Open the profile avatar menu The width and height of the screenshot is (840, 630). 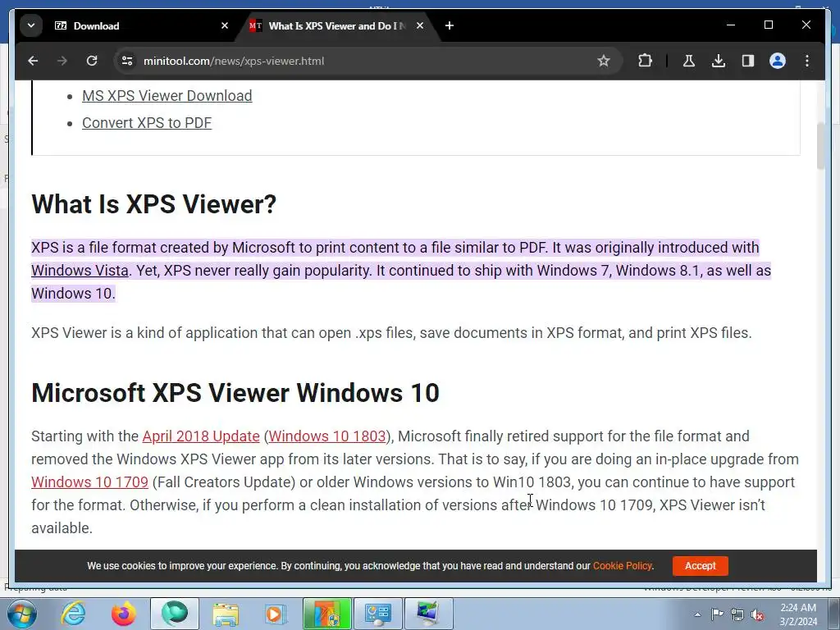[x=778, y=61]
